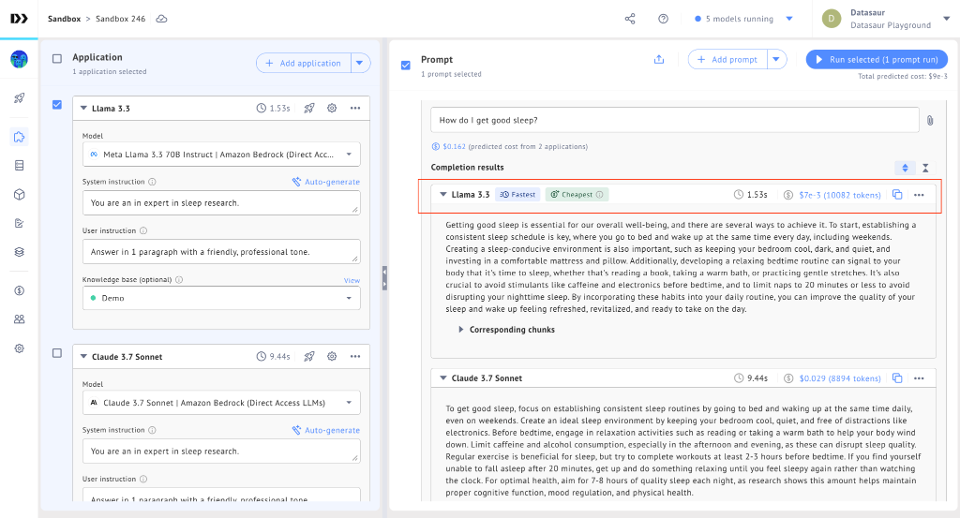The height and width of the screenshot is (518, 960).
Task: Deploy Claude 3.7 Sonnet using rocket icon
Action: click(x=309, y=356)
